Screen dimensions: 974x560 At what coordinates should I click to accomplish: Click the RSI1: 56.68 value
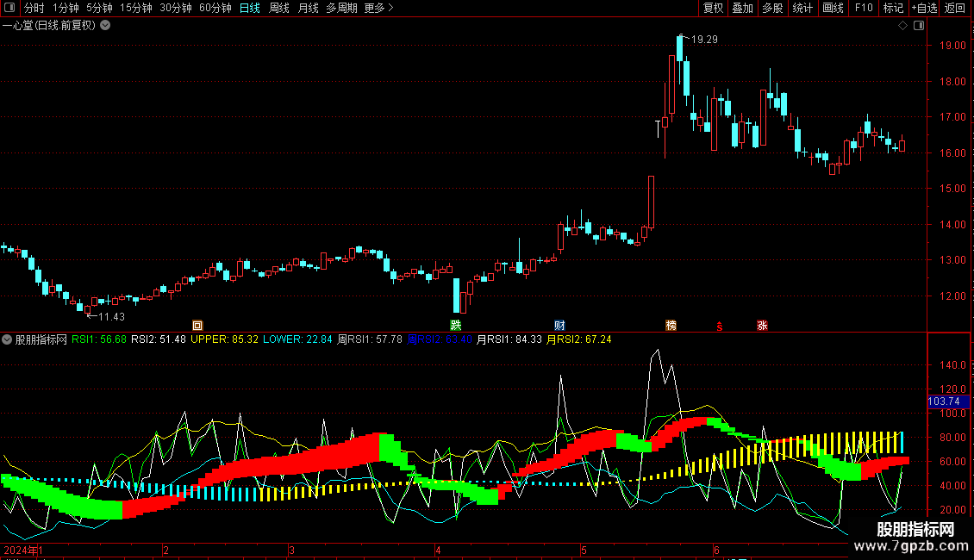(99, 339)
